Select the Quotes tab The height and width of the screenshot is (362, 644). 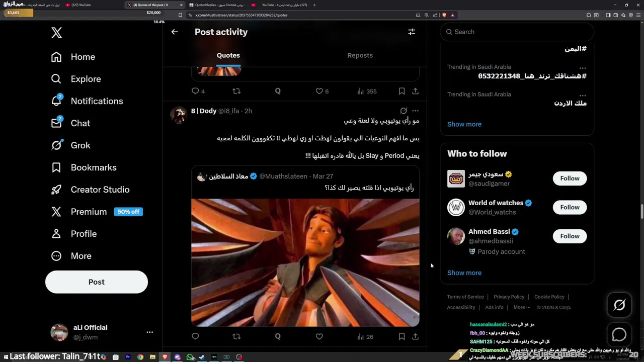pos(228,55)
